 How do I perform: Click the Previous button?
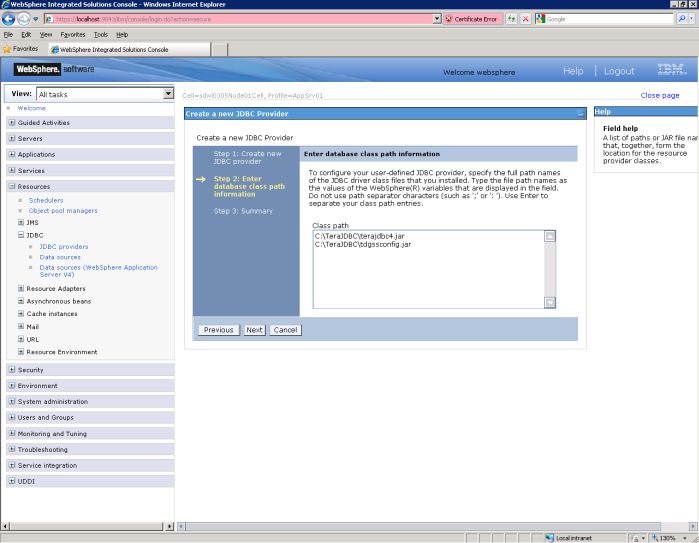point(218,330)
